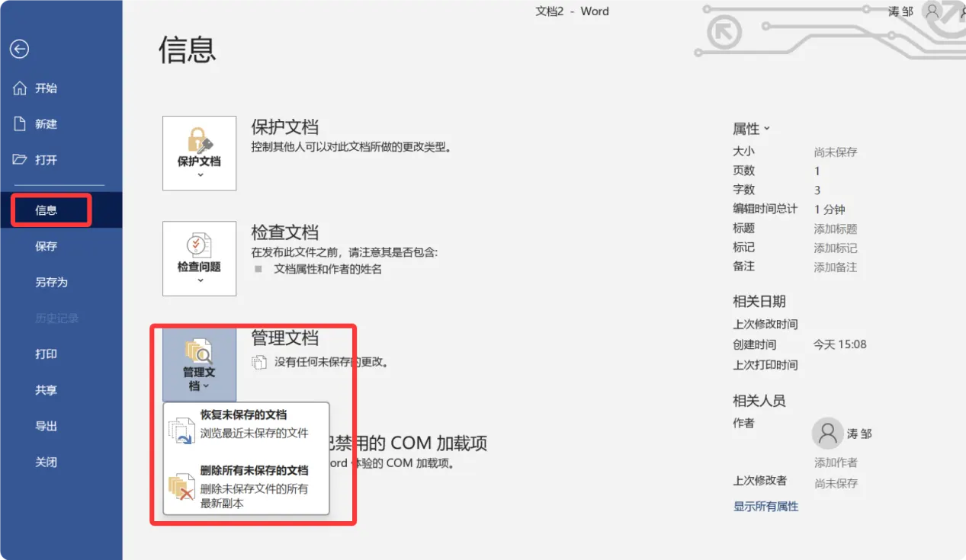Click the 1 分钟 editing time value
This screenshot has height=560, width=966.
tap(830, 210)
